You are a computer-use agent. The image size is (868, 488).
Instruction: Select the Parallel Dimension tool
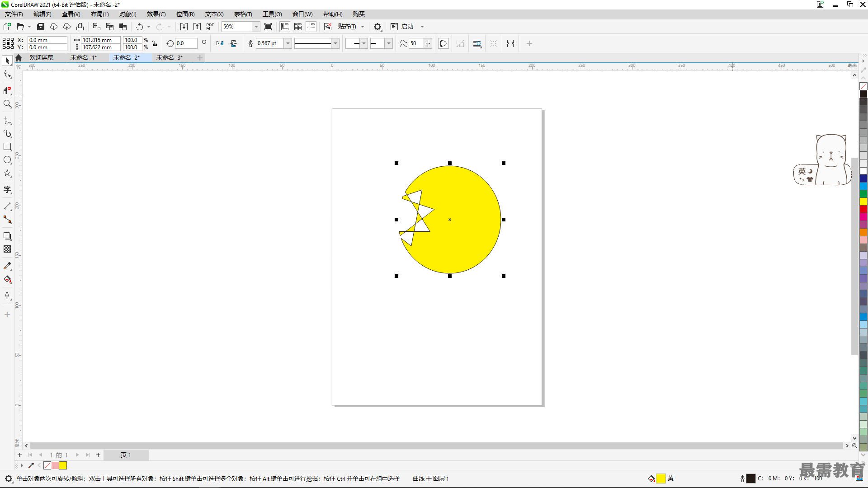tap(7, 206)
